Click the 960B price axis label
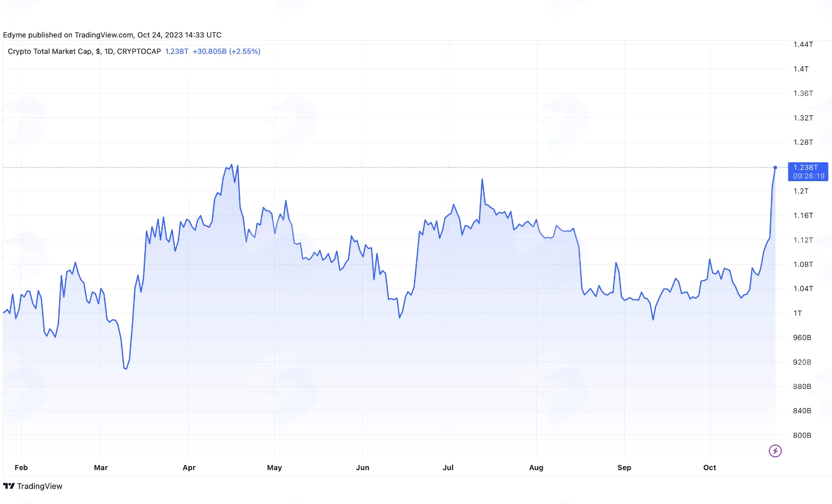The width and height of the screenshot is (832, 504). [802, 338]
